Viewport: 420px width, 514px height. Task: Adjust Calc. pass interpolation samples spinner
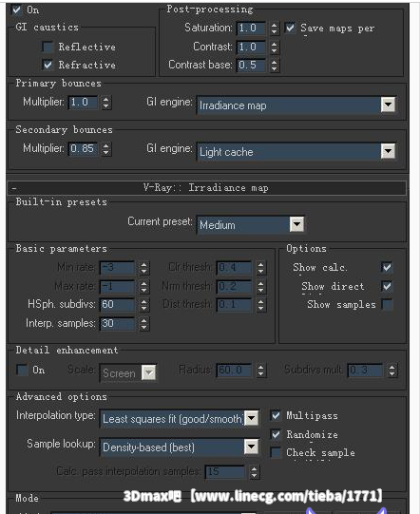coord(254,472)
